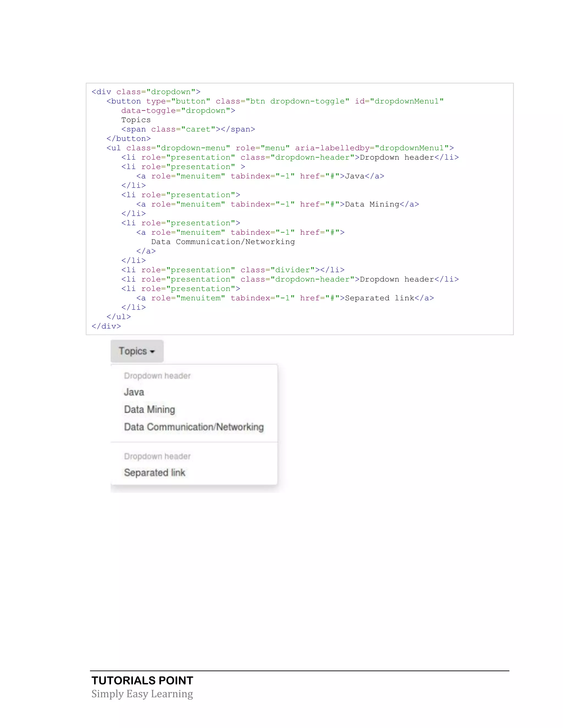Screen dimensions: 563x728
Task: Open the Topics dropdown button
Action: tap(137, 351)
